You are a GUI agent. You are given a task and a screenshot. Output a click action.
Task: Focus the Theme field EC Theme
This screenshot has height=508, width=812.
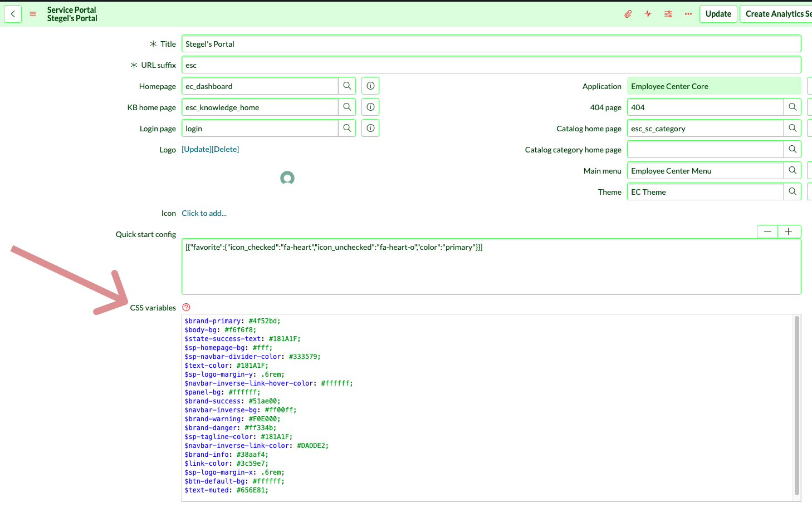click(705, 191)
